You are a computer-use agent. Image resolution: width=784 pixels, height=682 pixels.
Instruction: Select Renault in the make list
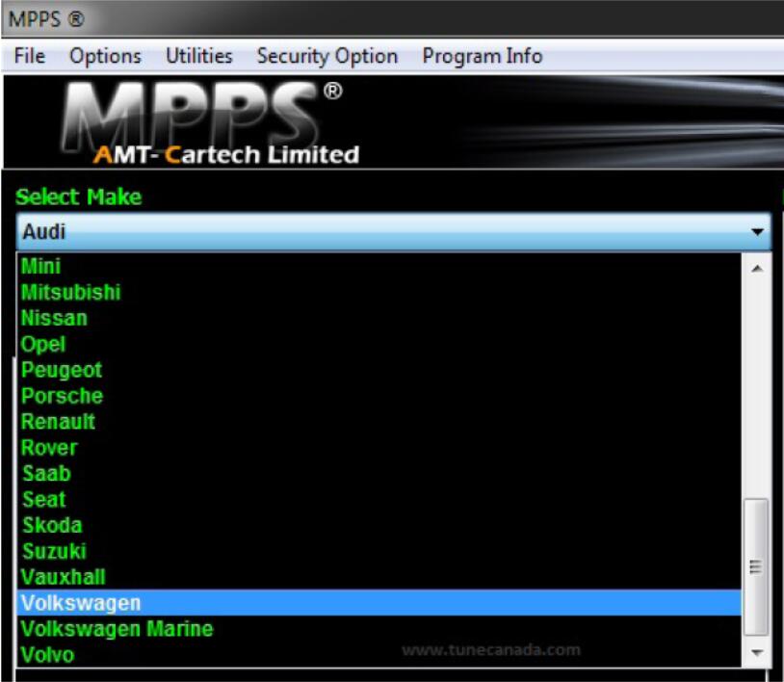379,422
